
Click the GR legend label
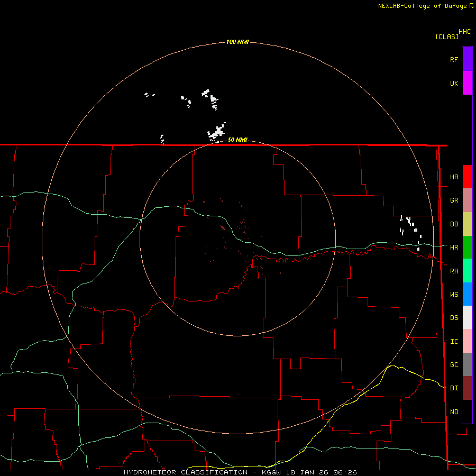click(454, 200)
